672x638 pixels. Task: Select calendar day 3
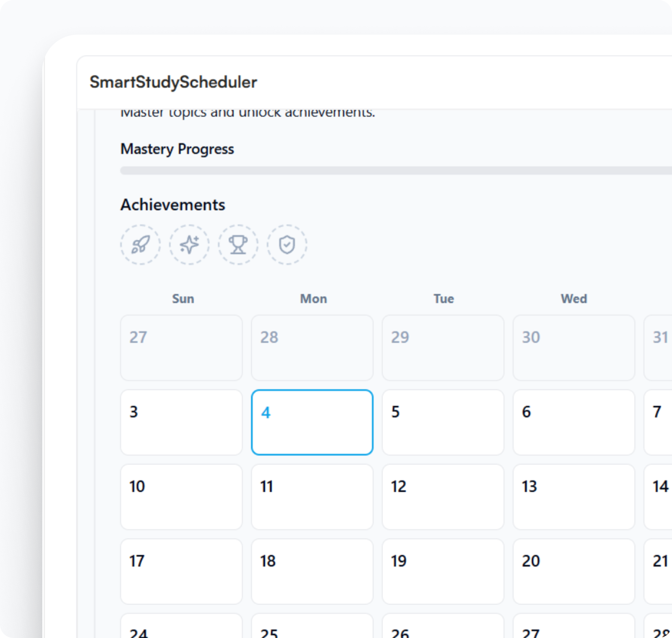(x=181, y=422)
